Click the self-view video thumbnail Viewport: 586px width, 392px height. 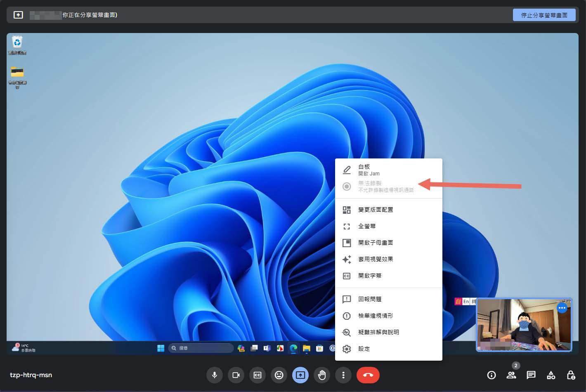[x=524, y=325]
